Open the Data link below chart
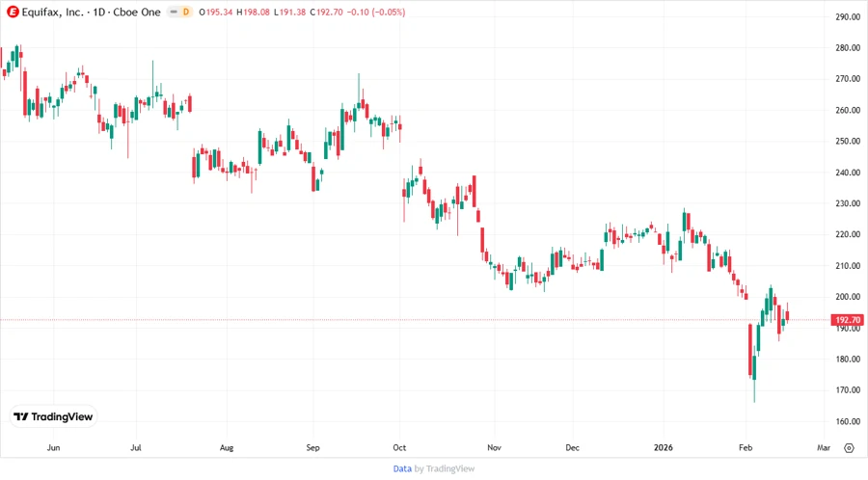Image resolution: width=868 pixels, height=480 pixels. [402, 469]
